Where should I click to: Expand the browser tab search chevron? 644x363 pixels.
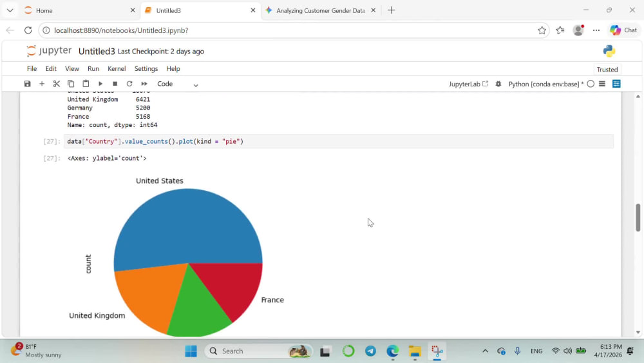[10, 10]
